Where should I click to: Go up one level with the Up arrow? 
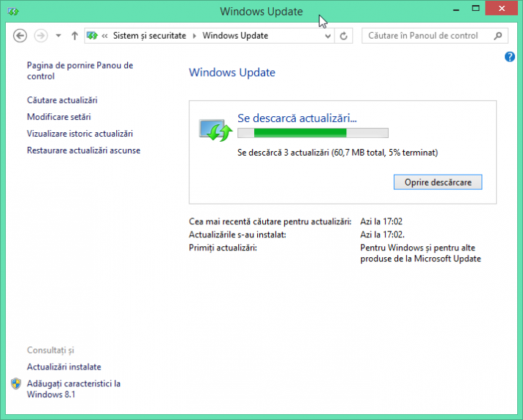tap(75, 36)
